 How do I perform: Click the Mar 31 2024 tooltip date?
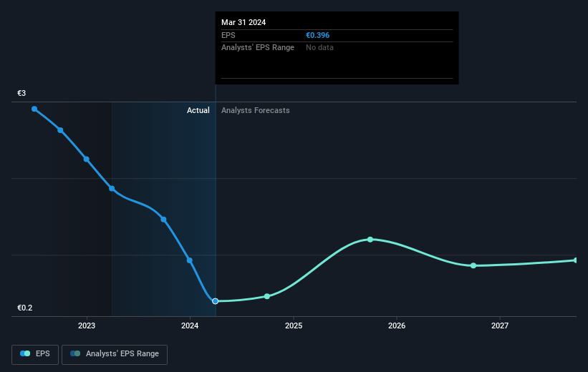point(244,22)
